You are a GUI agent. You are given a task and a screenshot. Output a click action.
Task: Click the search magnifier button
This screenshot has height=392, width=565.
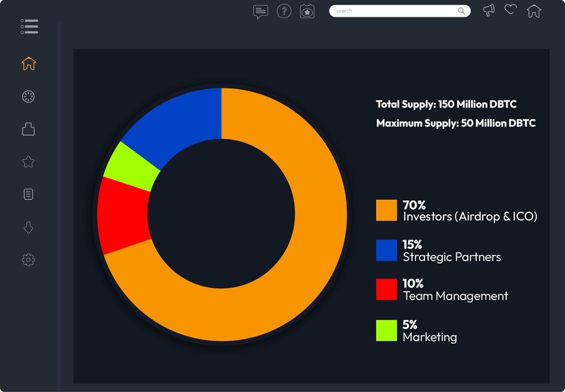(461, 11)
